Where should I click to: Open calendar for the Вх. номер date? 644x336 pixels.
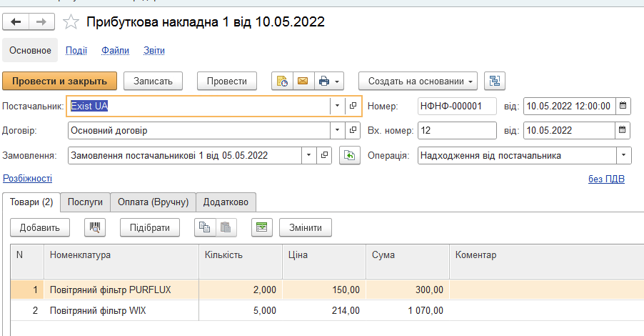pyautogui.click(x=623, y=130)
